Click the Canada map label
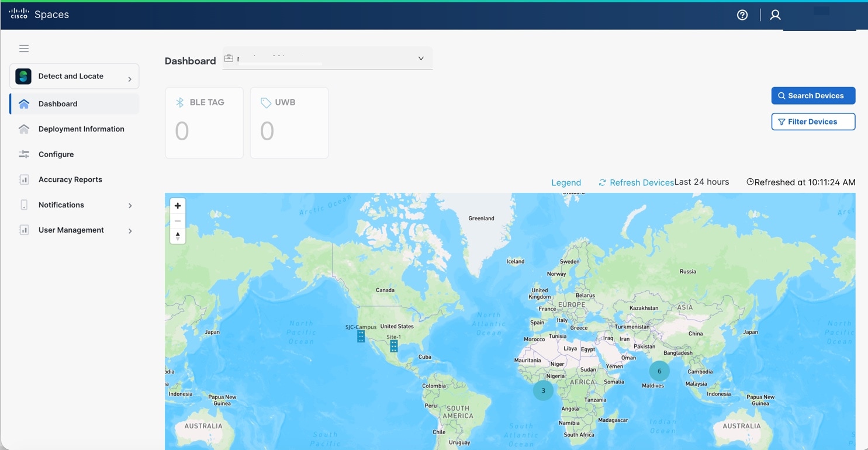 pos(385,290)
